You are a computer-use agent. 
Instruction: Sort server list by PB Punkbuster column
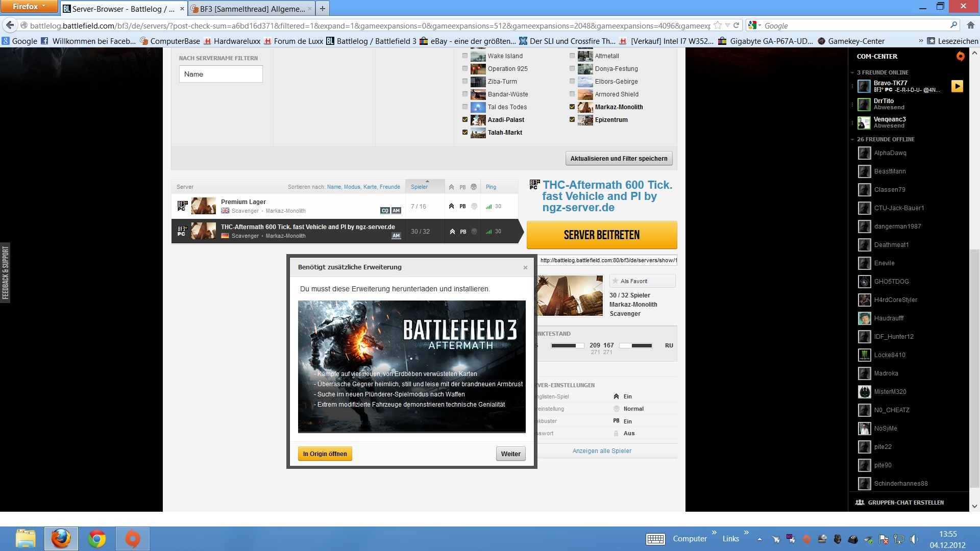(x=462, y=187)
